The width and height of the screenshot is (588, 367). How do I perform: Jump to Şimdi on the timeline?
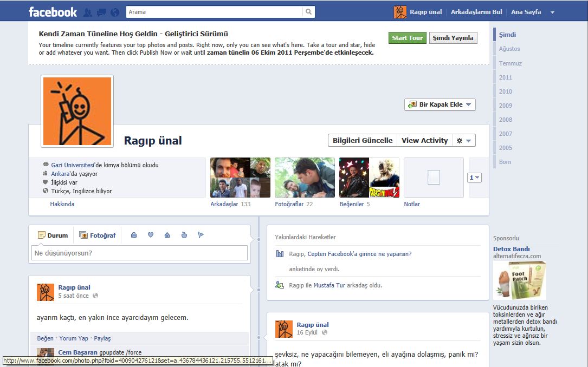point(507,35)
